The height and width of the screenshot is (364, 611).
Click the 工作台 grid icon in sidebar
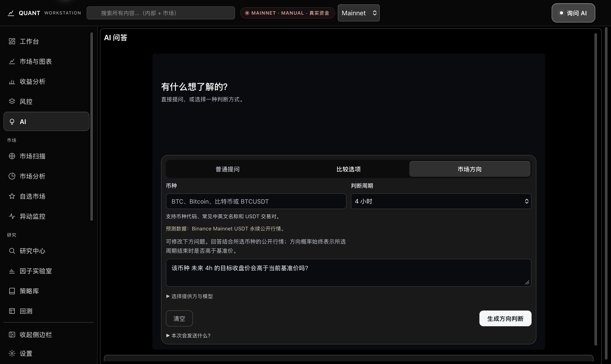[x=12, y=41]
